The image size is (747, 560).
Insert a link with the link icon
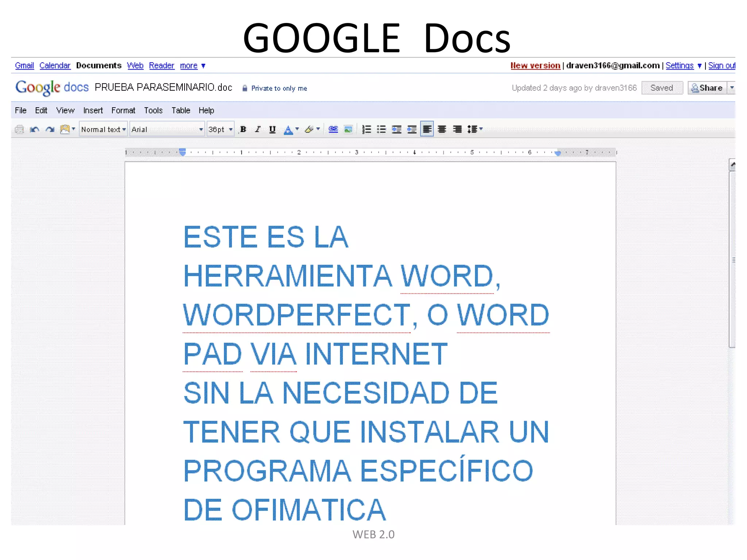coord(333,129)
